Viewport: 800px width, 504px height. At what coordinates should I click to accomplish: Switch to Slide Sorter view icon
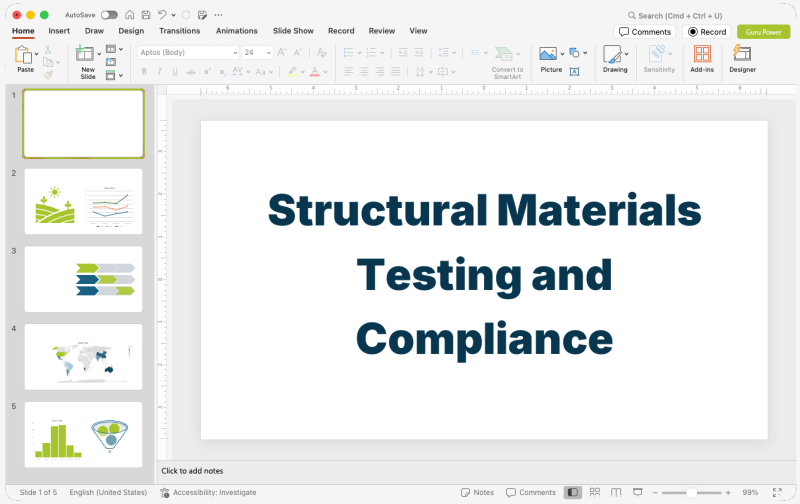pyautogui.click(x=594, y=492)
